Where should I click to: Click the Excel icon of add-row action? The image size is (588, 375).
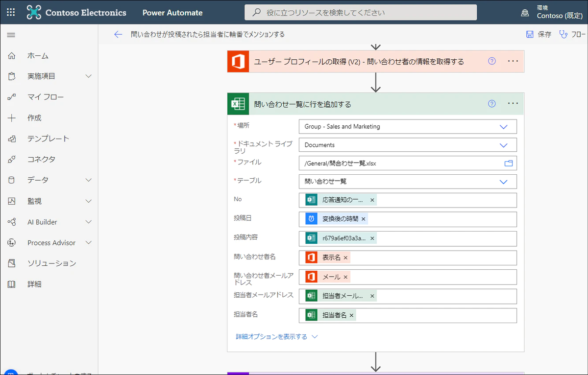click(238, 104)
